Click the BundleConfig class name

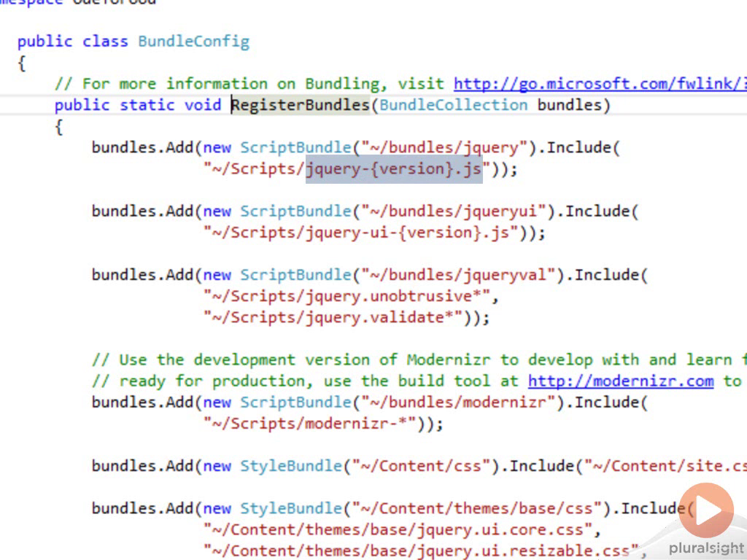pos(194,42)
